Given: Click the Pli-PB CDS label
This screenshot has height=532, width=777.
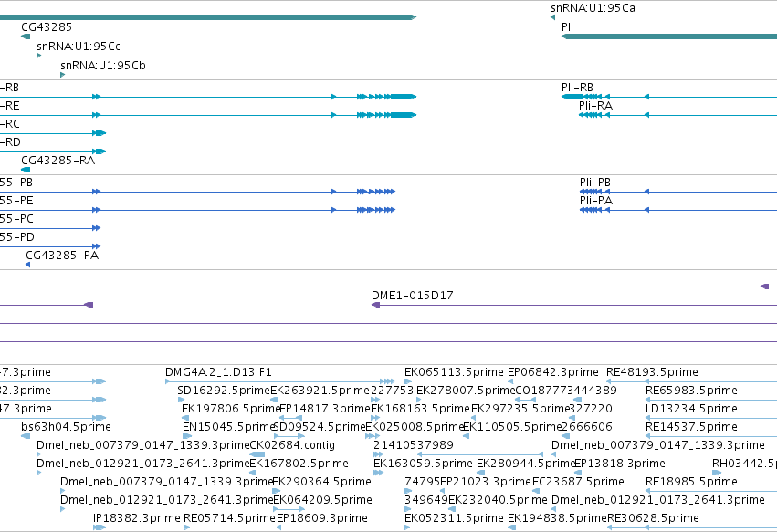Looking at the screenshot, I should pyautogui.click(x=595, y=183).
